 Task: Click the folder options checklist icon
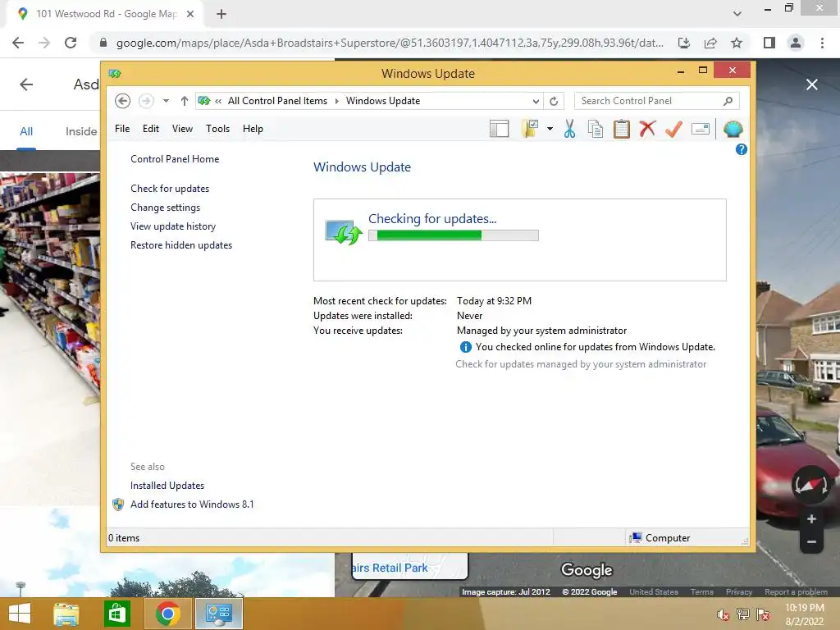pos(530,129)
